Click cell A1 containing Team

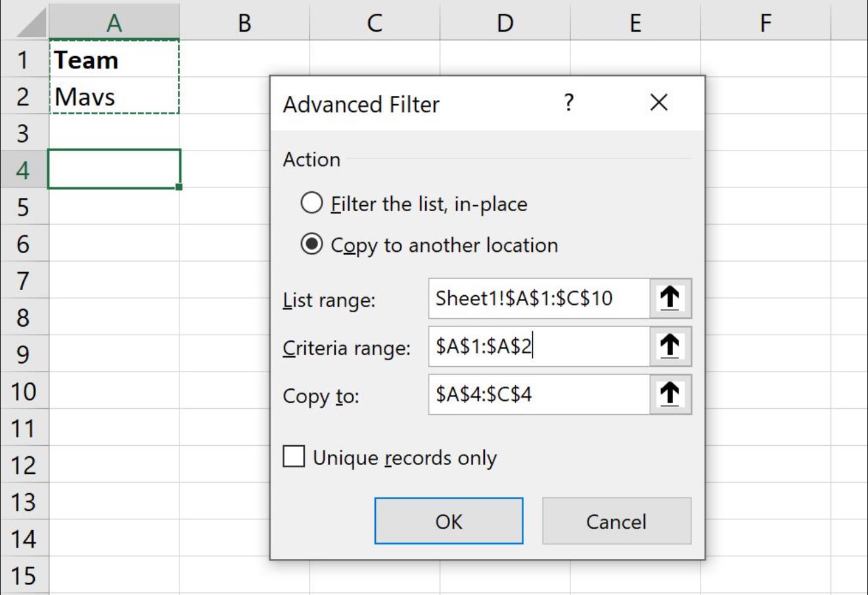[x=114, y=60]
